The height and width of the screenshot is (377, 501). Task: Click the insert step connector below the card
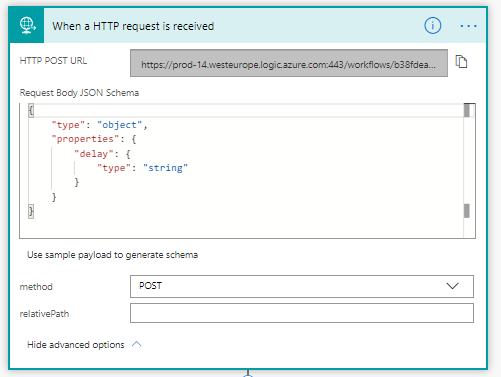pyautogui.click(x=248, y=374)
